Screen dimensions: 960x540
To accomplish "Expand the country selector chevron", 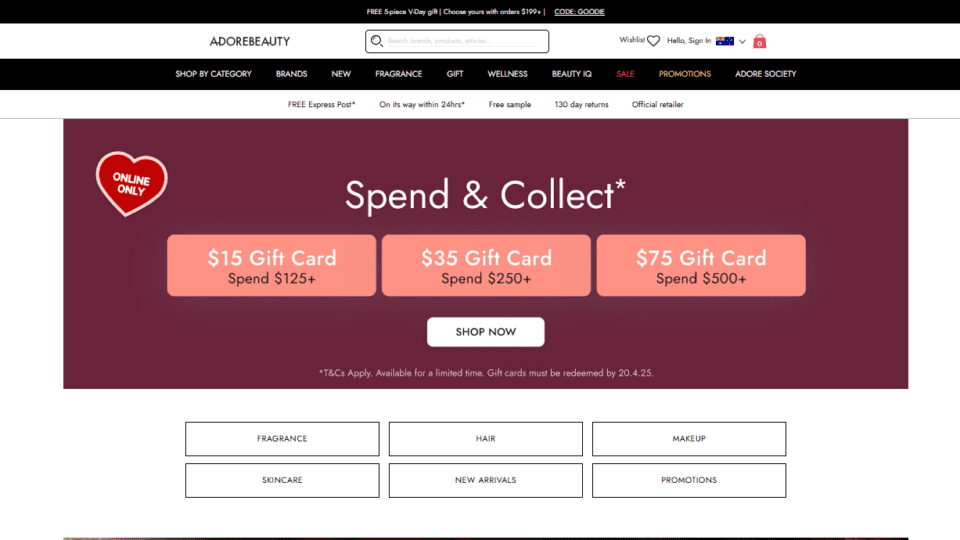I will coord(742,42).
